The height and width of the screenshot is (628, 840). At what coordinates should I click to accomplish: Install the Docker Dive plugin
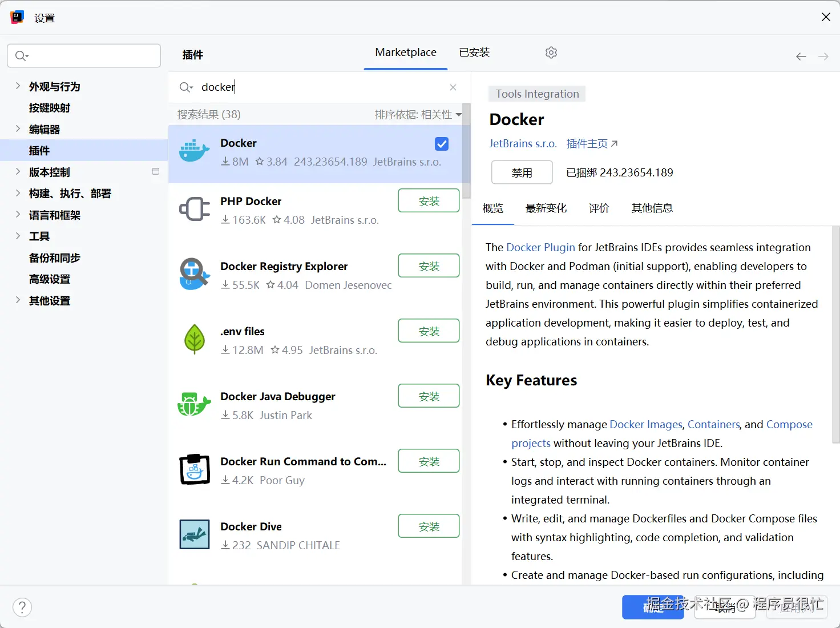(429, 526)
